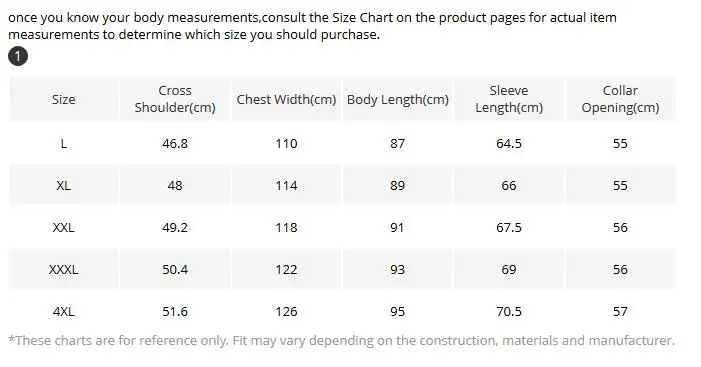701x367 pixels.
Task: Select the 4XL size row label
Action: [63, 312]
